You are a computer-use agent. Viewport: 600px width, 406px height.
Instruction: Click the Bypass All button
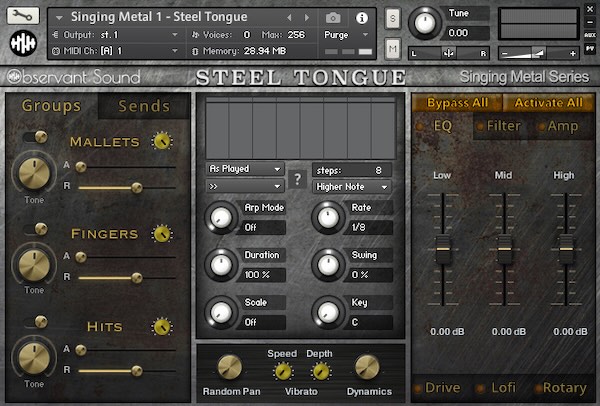pos(457,103)
